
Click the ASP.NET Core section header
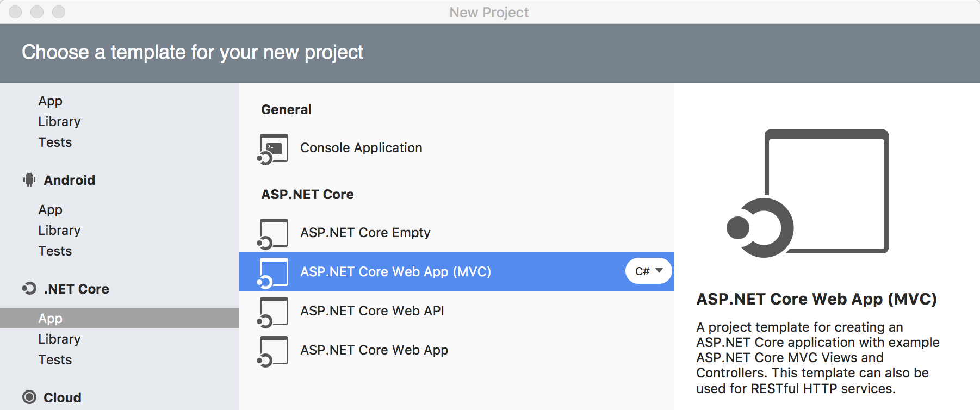(307, 194)
